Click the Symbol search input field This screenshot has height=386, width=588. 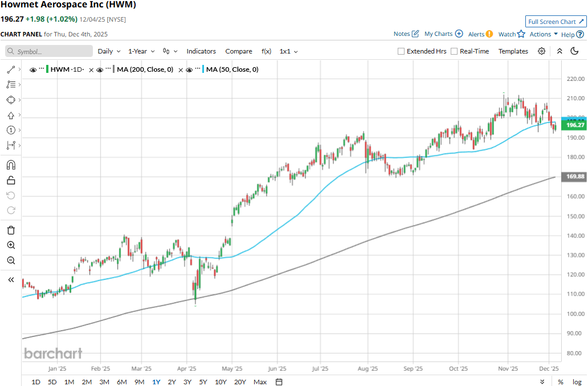tap(49, 51)
